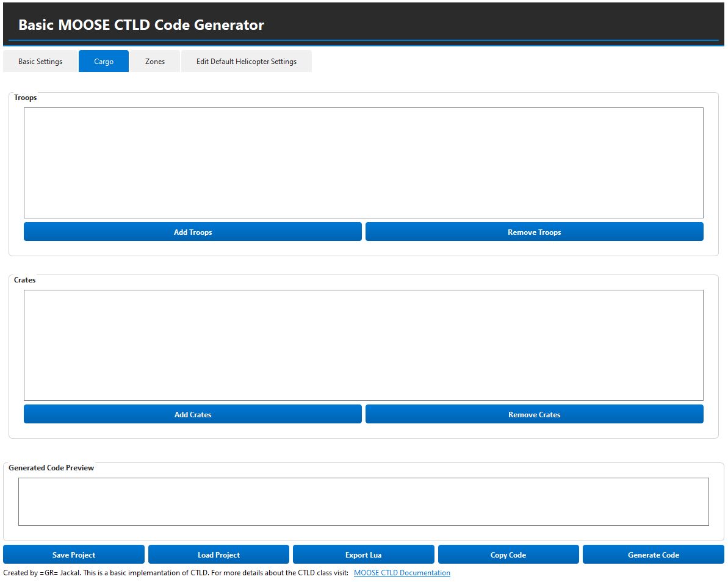Open Edit Default Helicopter Settings tab
Viewport: 728px width, 582px height.
click(x=247, y=62)
